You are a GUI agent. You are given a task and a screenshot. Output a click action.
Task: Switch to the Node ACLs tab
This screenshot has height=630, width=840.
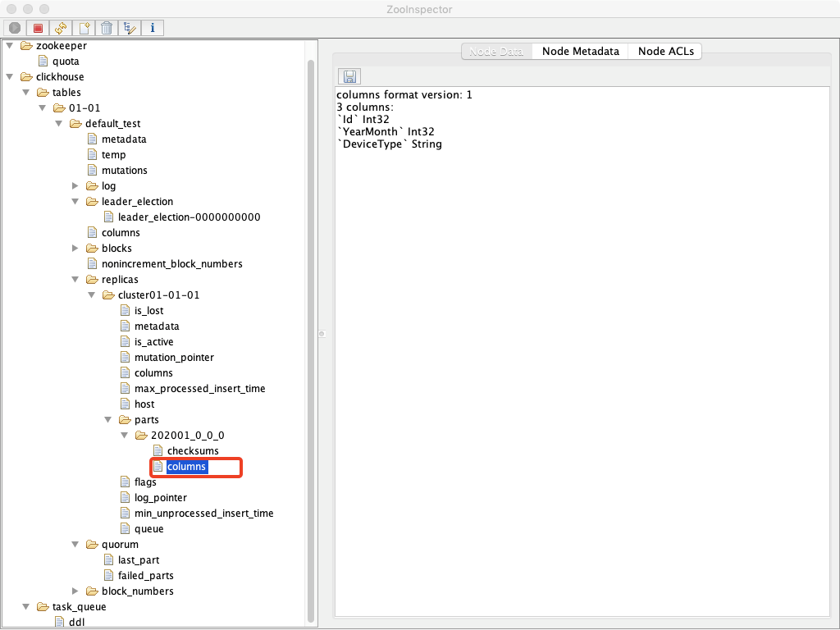click(665, 52)
